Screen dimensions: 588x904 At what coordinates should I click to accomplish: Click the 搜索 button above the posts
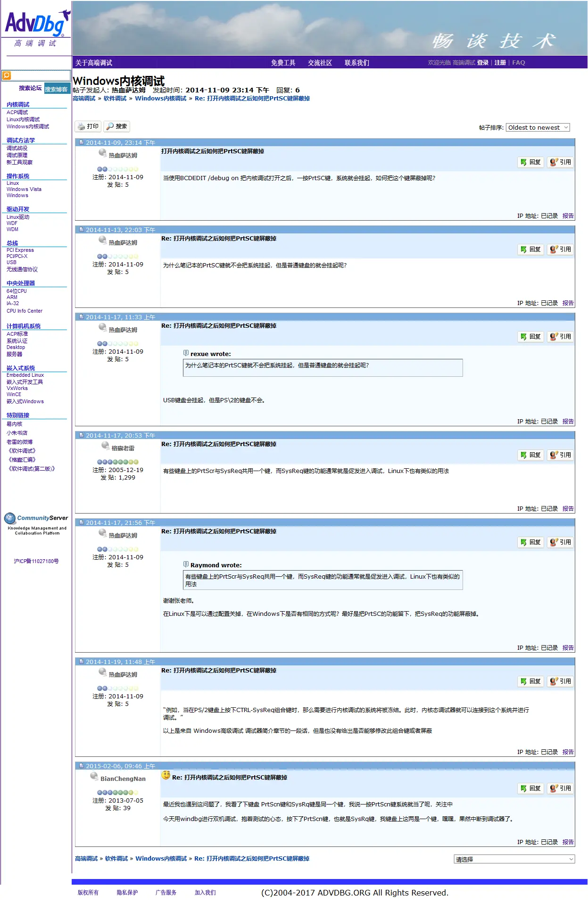pos(116,126)
